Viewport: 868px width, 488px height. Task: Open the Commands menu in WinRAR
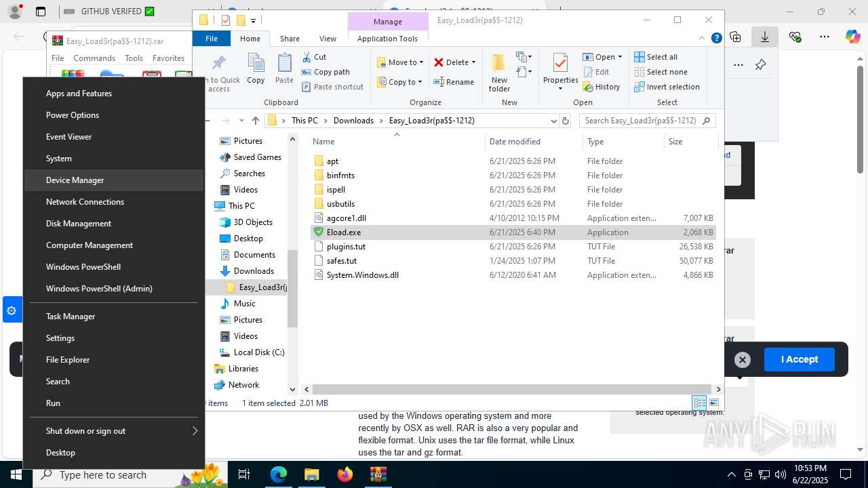(x=94, y=58)
